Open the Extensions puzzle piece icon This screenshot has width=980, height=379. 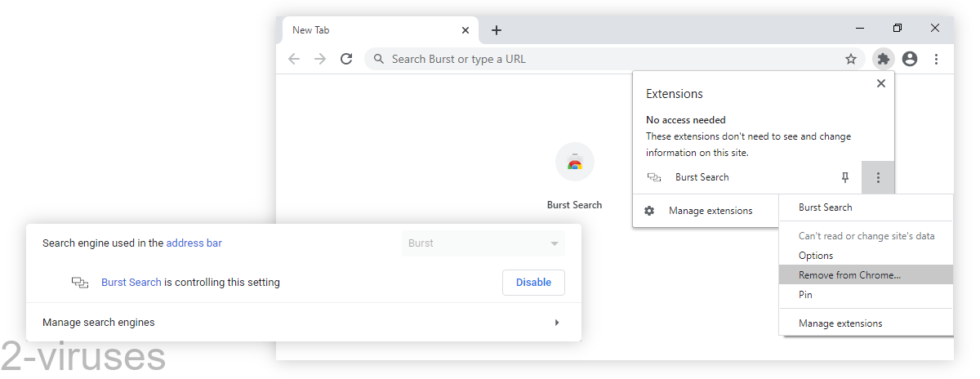tap(883, 59)
